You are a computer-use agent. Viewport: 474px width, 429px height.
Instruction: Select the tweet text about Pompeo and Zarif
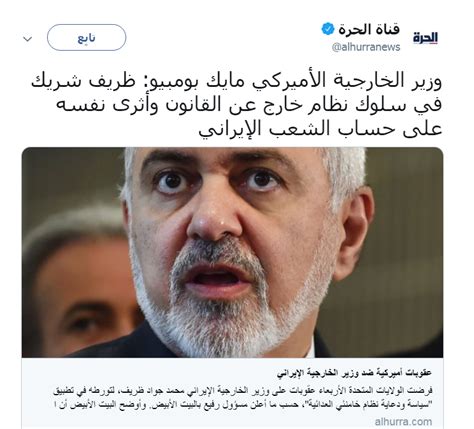coord(237,105)
